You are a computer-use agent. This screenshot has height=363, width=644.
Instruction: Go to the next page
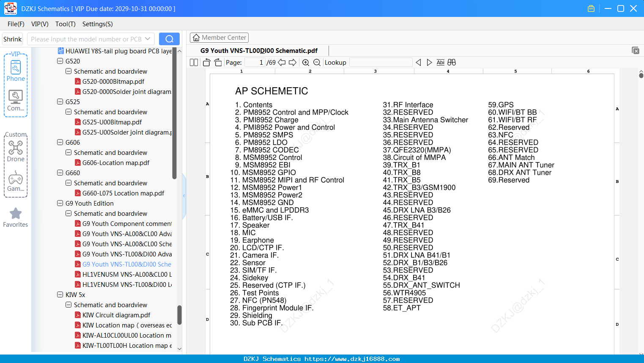[x=293, y=63]
